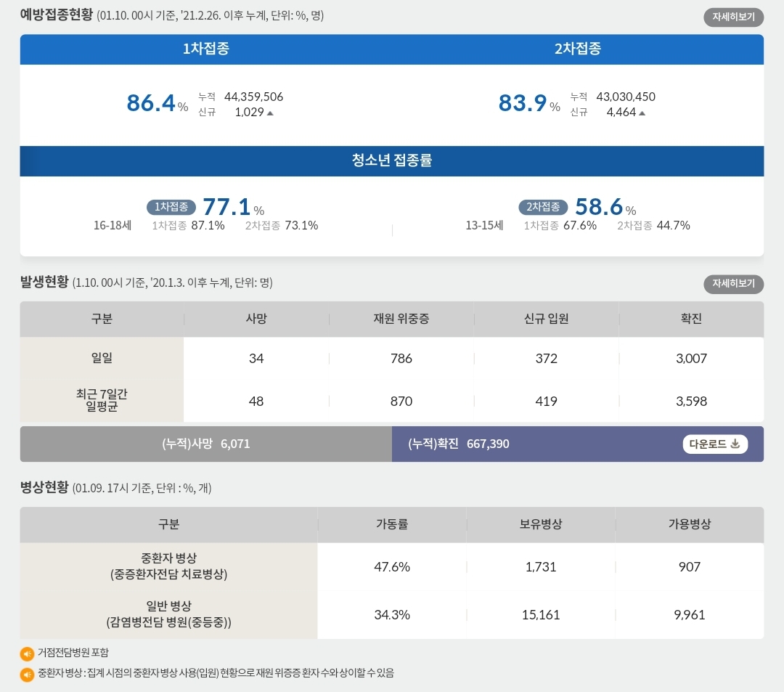This screenshot has height=692, width=784.
Task: Click daily confirmed value 3,007
Action: click(x=692, y=359)
